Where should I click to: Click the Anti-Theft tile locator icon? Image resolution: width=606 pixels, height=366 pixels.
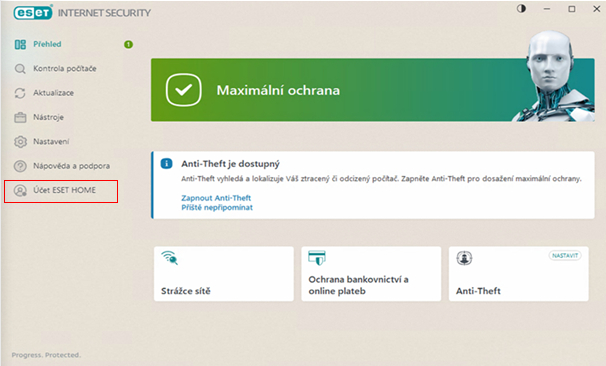[464, 258]
